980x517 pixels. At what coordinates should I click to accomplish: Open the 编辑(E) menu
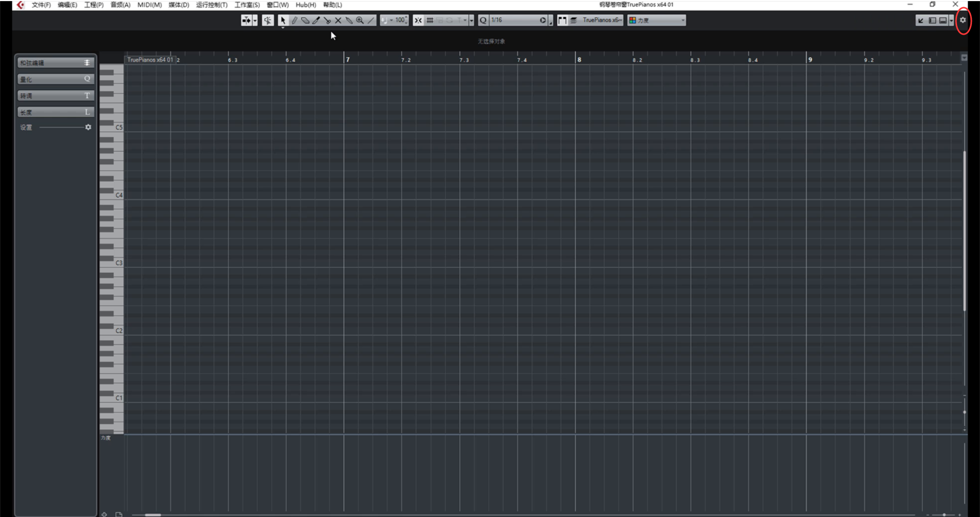(x=67, y=5)
